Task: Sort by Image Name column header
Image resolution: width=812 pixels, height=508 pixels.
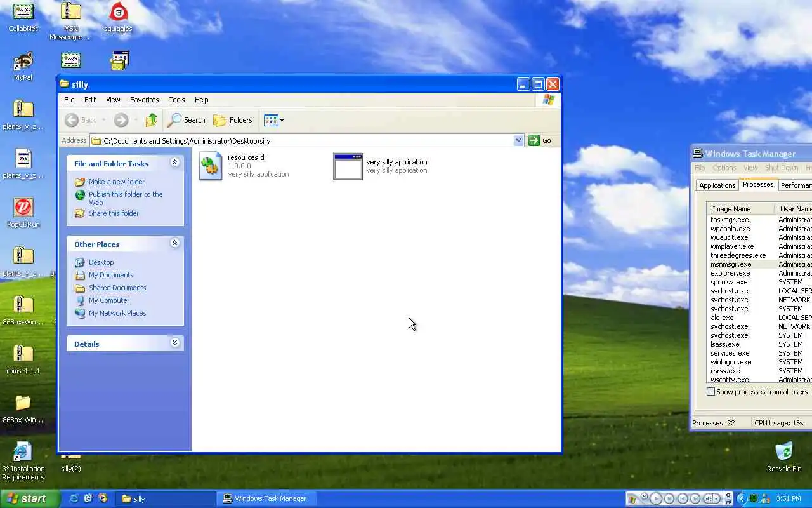Action: pos(740,209)
